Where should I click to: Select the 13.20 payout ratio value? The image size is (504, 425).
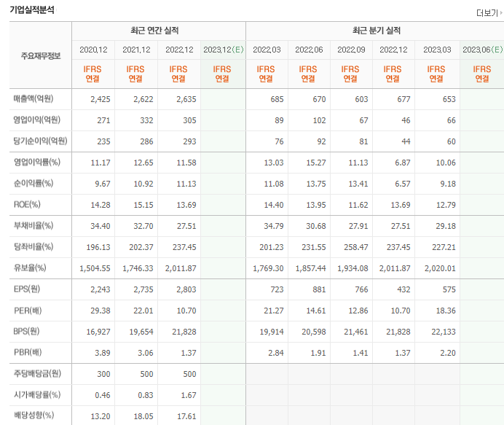[x=101, y=416]
